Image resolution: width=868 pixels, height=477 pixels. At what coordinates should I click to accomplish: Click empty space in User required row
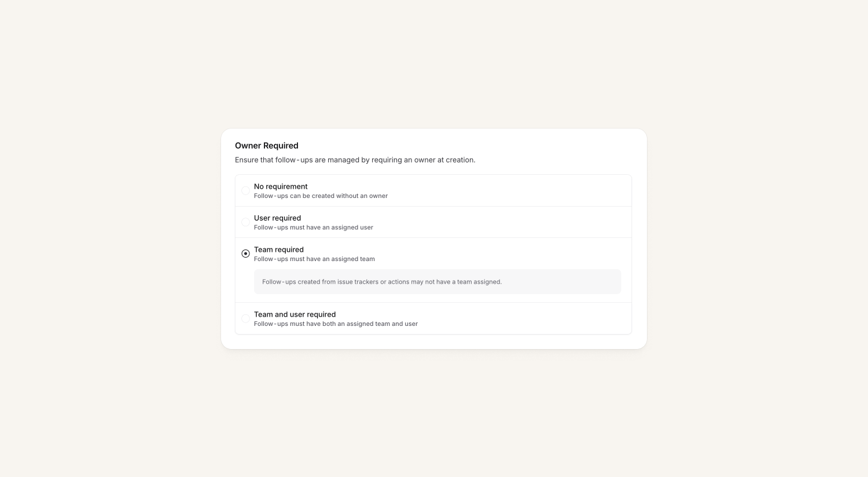pyautogui.click(x=509, y=222)
